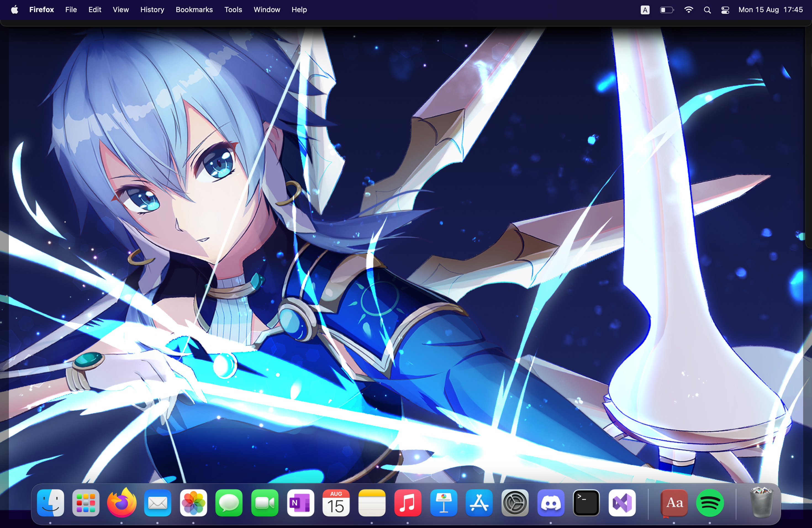The height and width of the screenshot is (528, 812).
Task: Launch the Music app
Action: tap(408, 503)
